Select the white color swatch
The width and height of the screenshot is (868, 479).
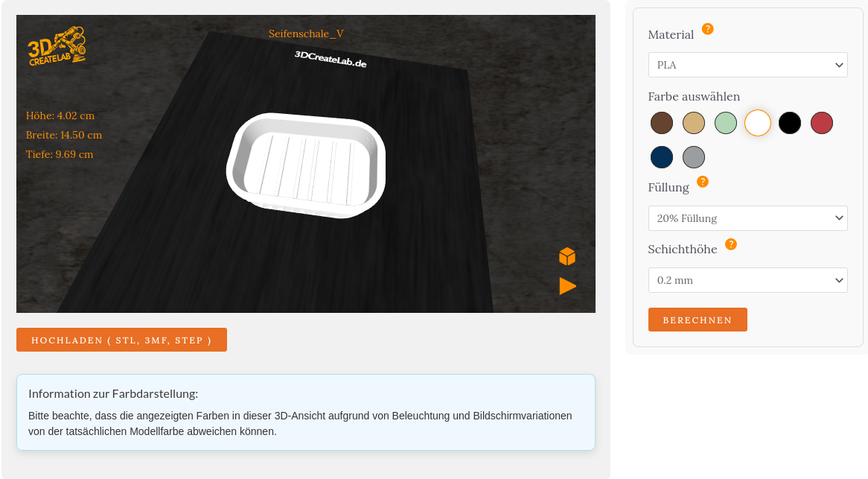click(758, 123)
